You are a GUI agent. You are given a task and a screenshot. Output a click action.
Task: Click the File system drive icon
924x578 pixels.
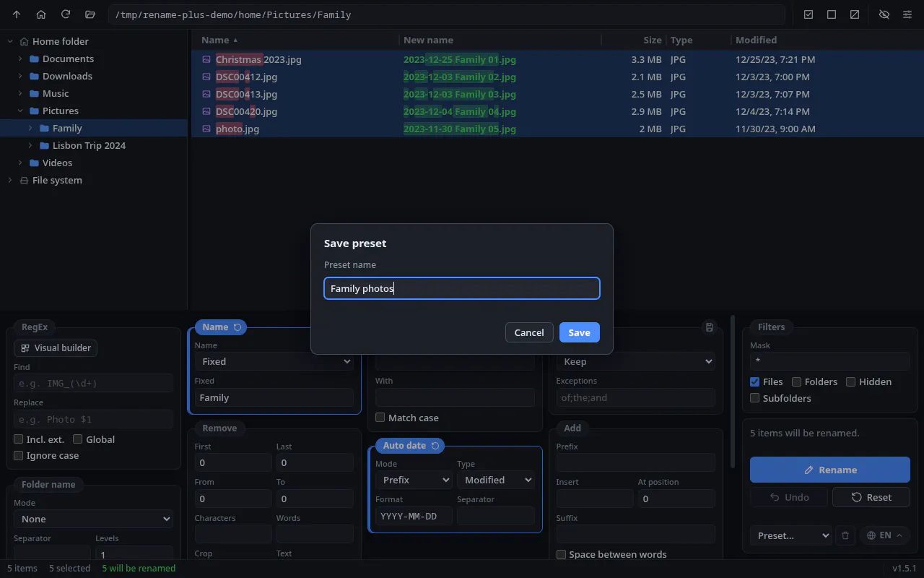pyautogui.click(x=24, y=180)
